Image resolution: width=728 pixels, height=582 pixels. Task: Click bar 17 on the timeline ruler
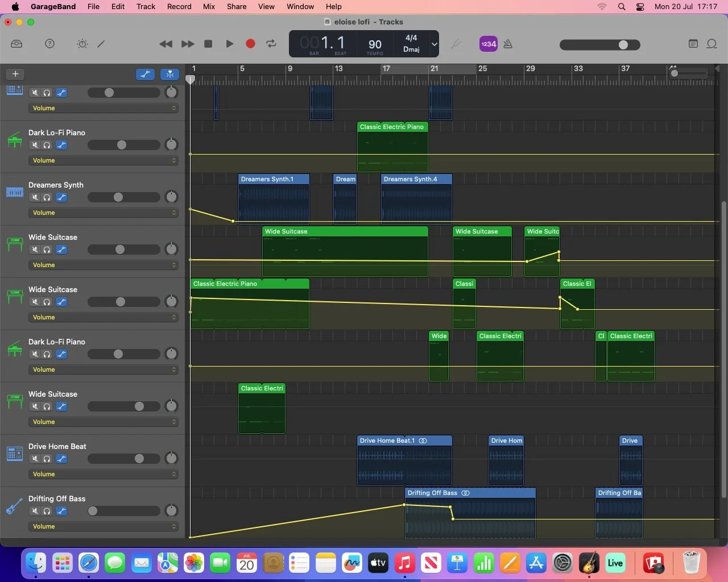(x=386, y=69)
